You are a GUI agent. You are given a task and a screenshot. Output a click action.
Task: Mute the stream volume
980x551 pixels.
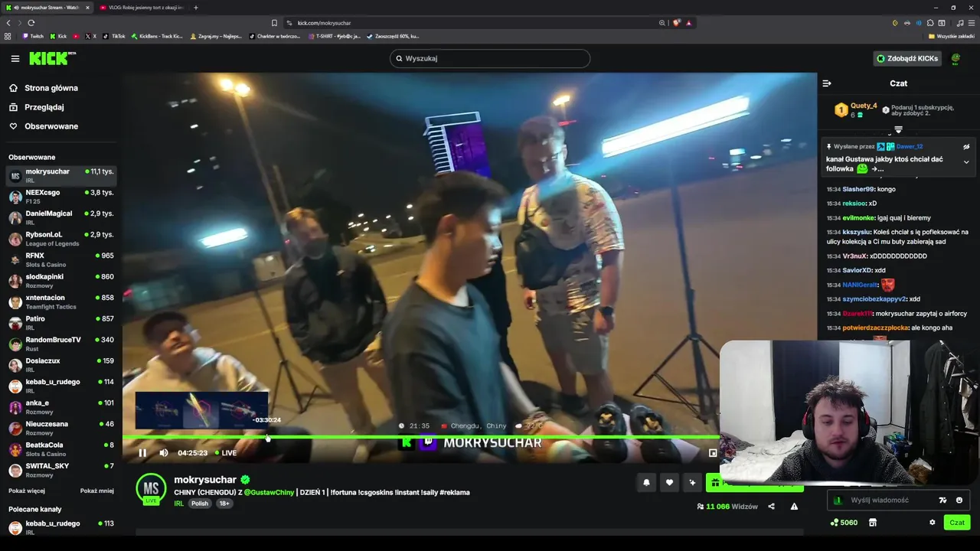coord(163,453)
